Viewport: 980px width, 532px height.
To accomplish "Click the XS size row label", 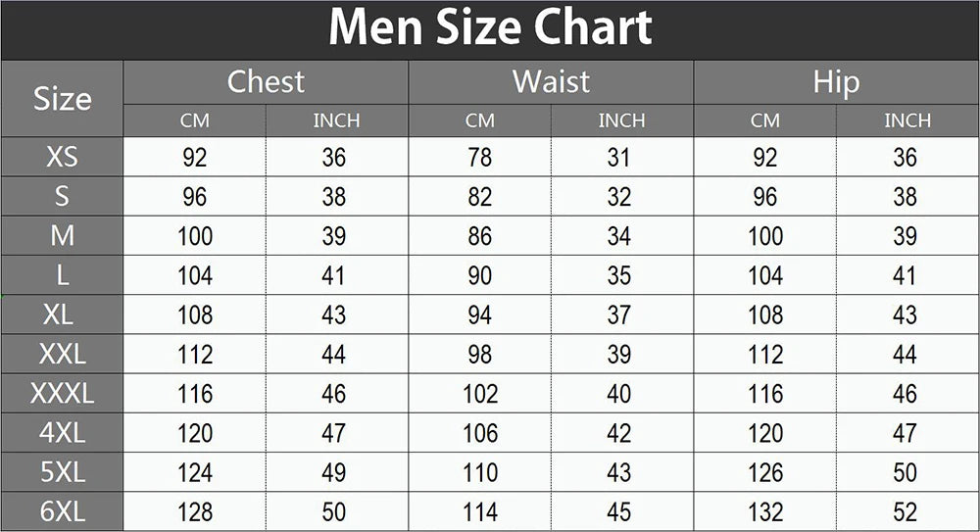I will click(62, 157).
